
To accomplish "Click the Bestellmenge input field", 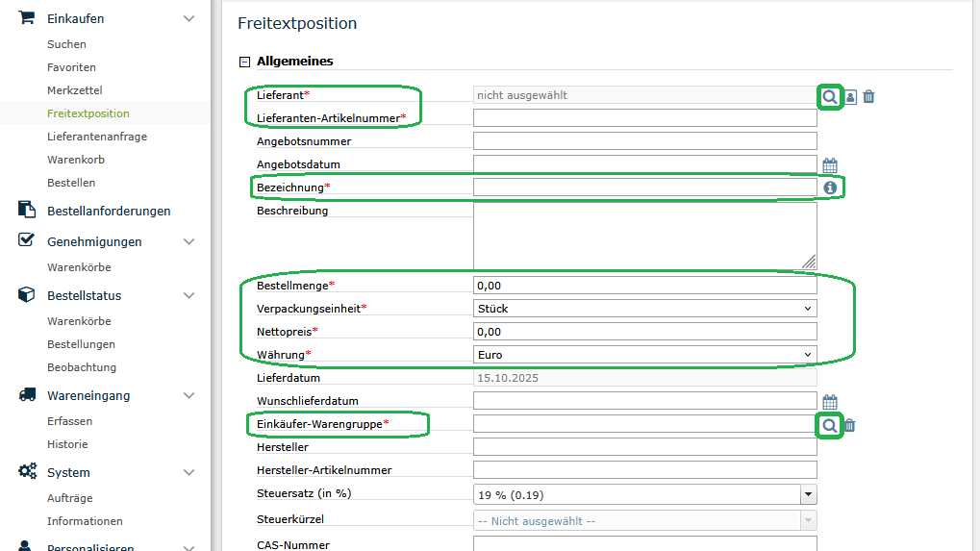I will click(x=644, y=286).
